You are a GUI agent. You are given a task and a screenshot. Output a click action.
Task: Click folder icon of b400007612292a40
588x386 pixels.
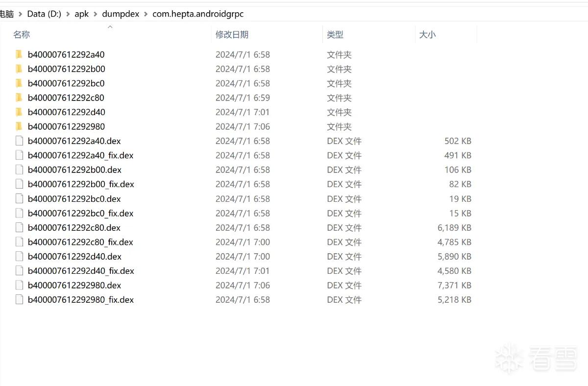[19, 54]
